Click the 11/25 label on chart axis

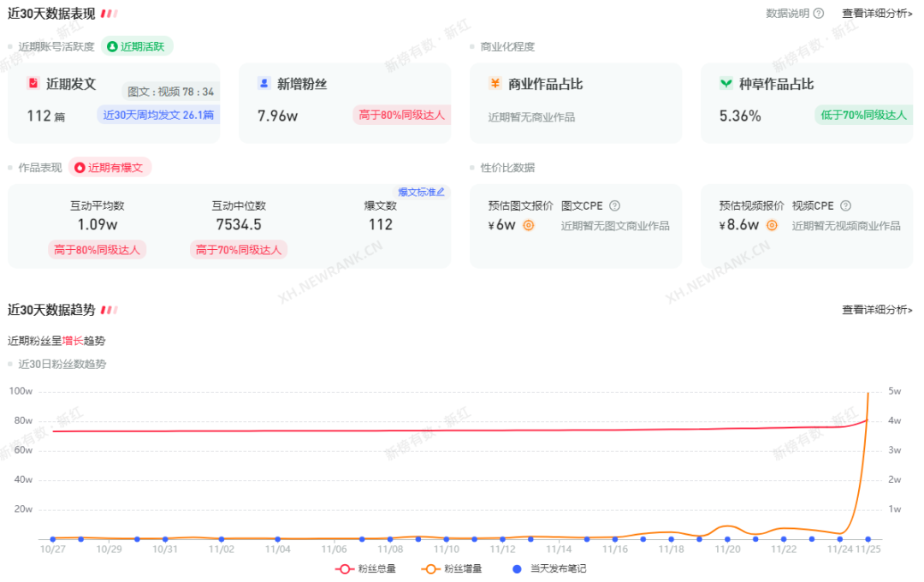(868, 549)
